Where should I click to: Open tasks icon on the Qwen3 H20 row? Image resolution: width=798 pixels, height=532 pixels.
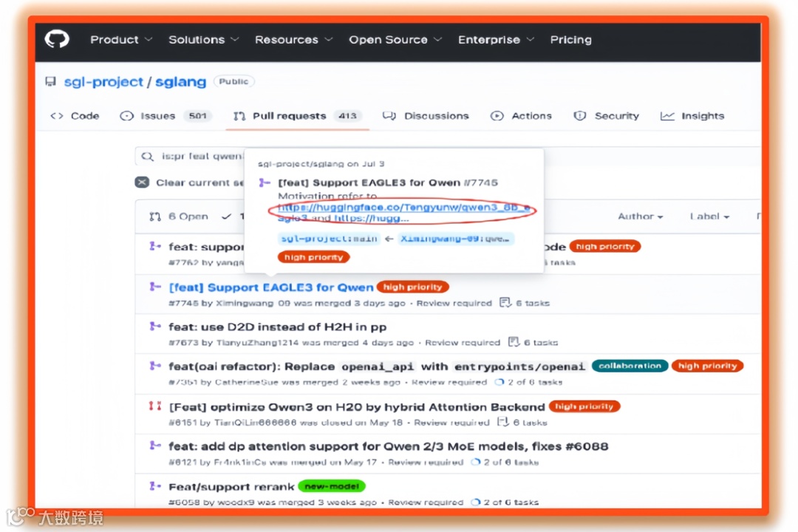(502, 421)
